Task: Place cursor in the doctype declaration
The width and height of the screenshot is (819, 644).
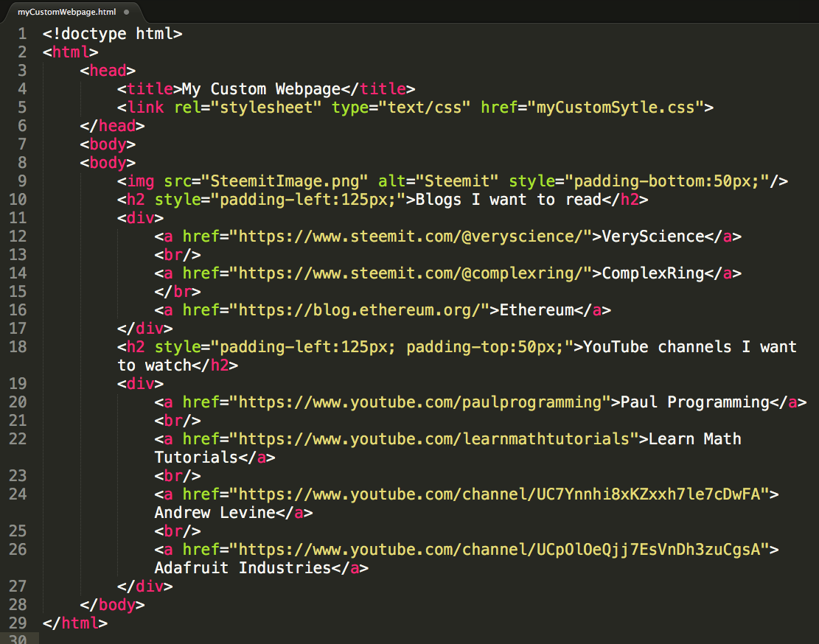Action: [112, 34]
